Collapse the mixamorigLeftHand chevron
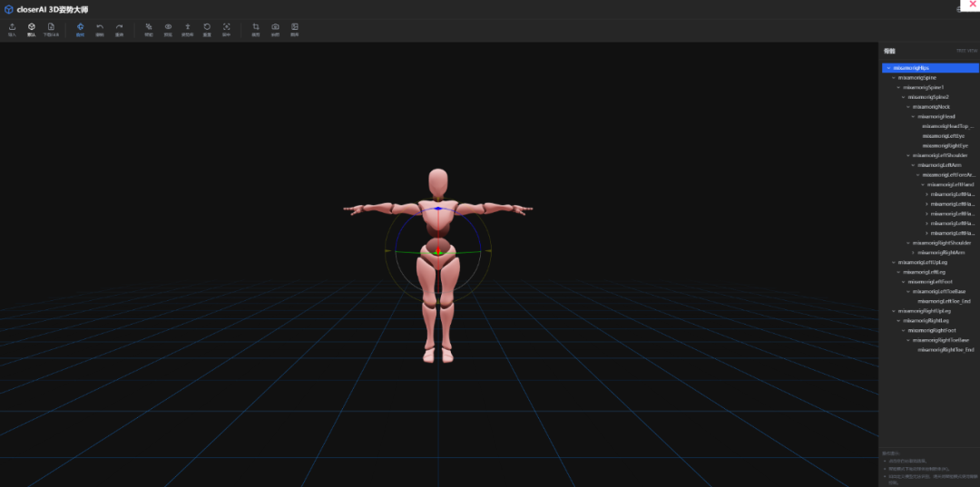 tap(923, 185)
